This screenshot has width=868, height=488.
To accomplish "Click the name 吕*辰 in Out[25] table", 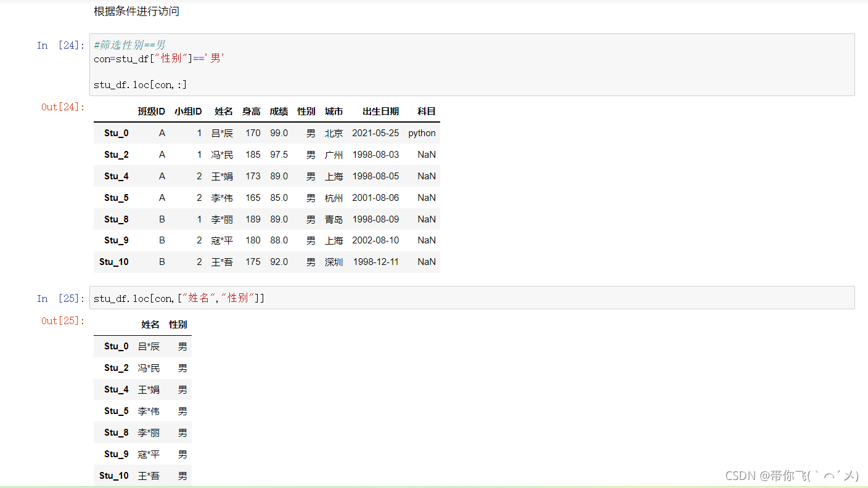I will [x=149, y=346].
